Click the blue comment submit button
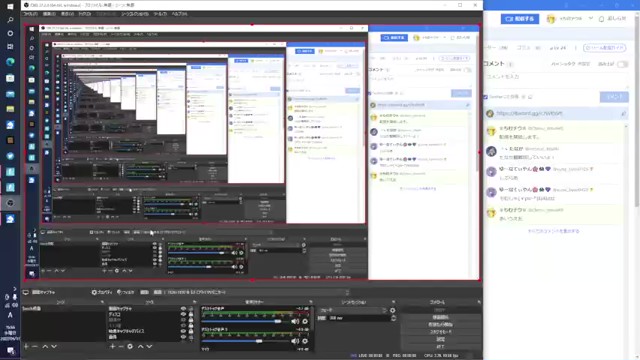The height and width of the screenshot is (360, 640). click(614, 97)
